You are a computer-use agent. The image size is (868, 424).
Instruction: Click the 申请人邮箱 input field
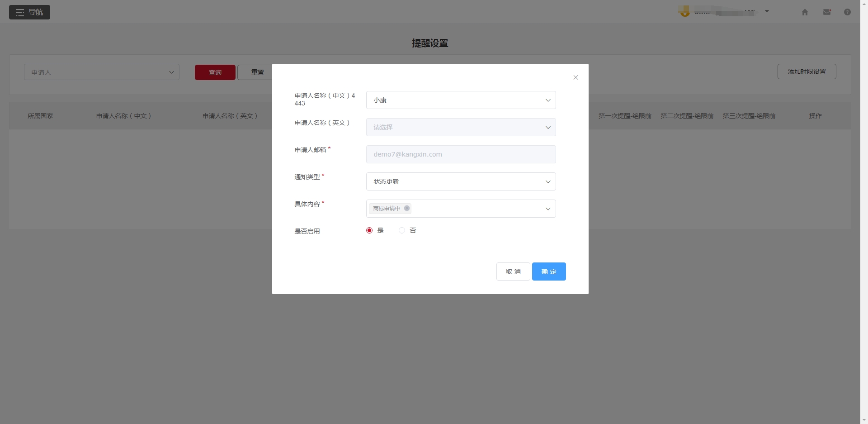pos(461,154)
